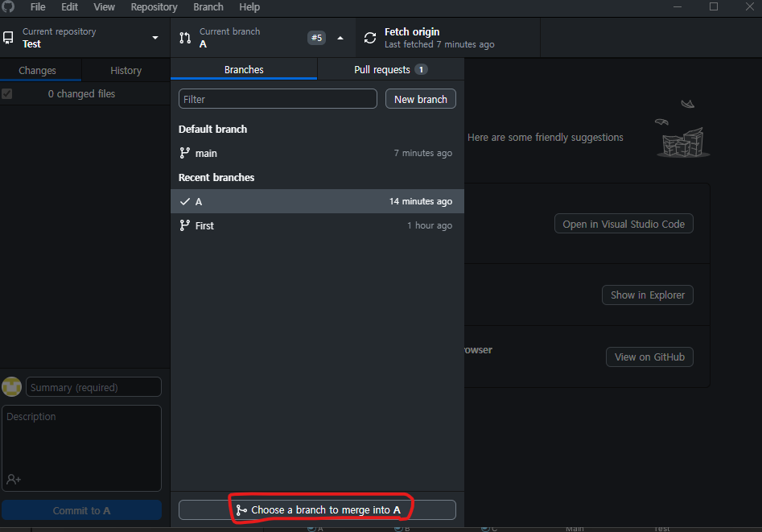762x532 pixels.
Task: Click the merge icon in merge button
Action: [241, 509]
